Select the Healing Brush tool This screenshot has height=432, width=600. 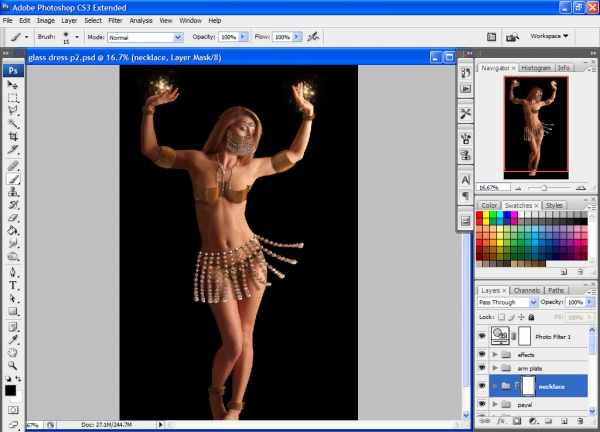coord(13,166)
